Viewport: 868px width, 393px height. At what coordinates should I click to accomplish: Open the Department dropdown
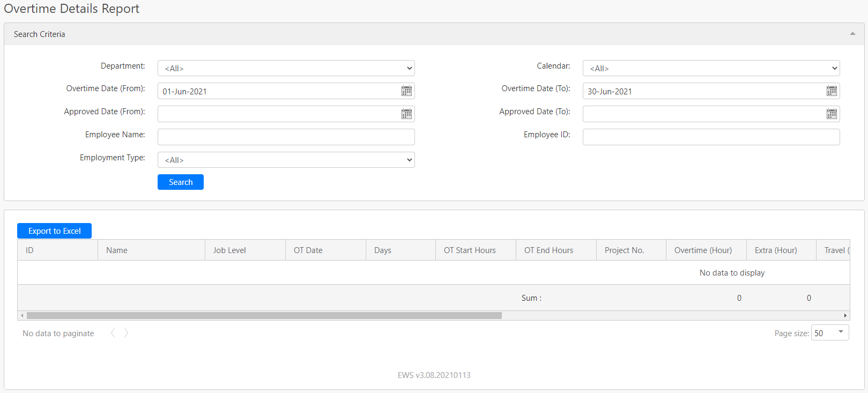click(x=286, y=68)
